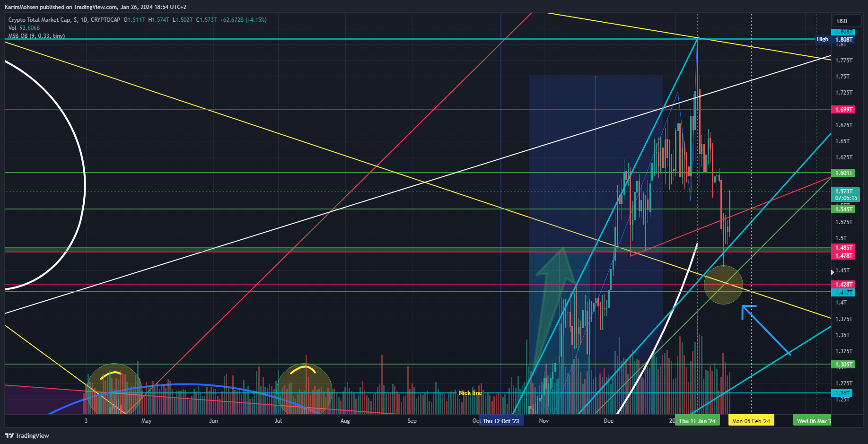Viewport: 868px width, 444px height.
Task: Click the Jul label on time axis
Action: click(x=278, y=421)
